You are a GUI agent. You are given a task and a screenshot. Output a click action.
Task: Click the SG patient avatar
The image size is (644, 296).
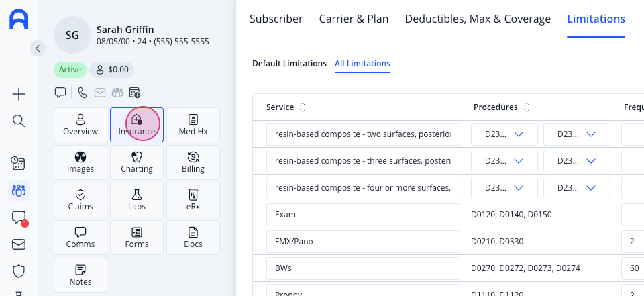pyautogui.click(x=72, y=35)
